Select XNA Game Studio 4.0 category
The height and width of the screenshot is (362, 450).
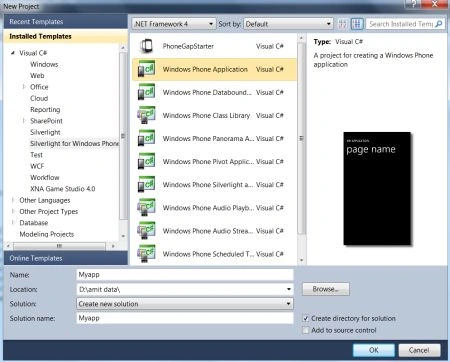63,189
